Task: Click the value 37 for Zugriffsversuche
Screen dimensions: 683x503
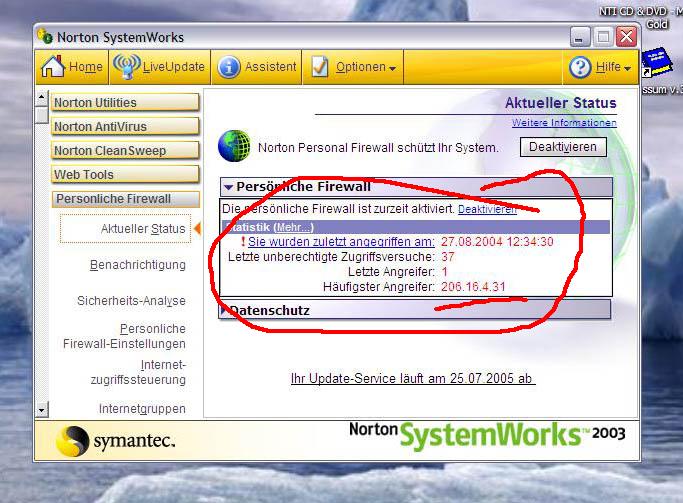Action: pyautogui.click(x=448, y=257)
